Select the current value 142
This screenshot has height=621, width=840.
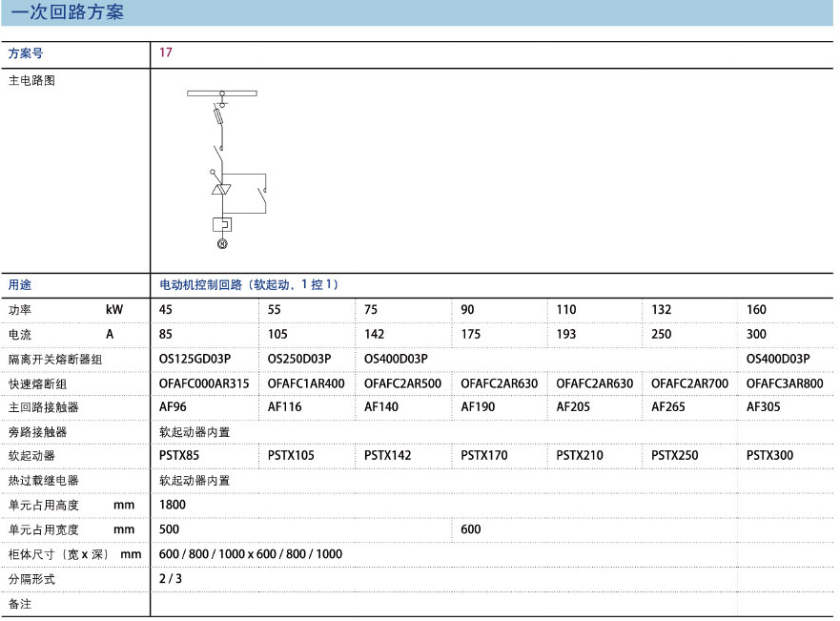coord(374,334)
